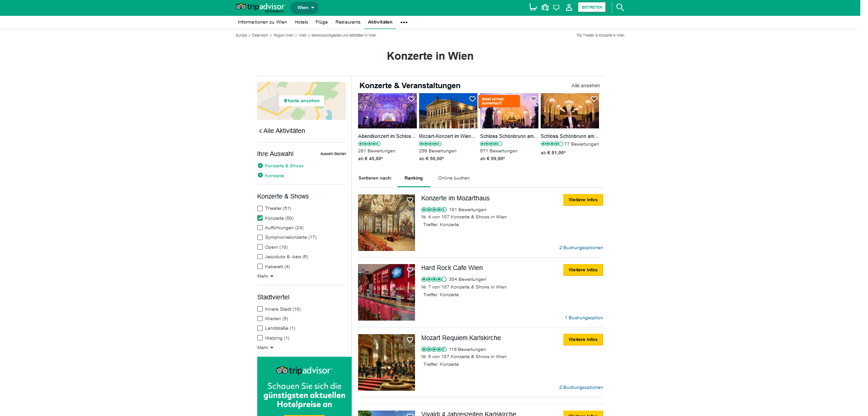868x416 pixels.
Task: Check the Symphoniekonzerte (17) checkbox
Action: coord(260,237)
